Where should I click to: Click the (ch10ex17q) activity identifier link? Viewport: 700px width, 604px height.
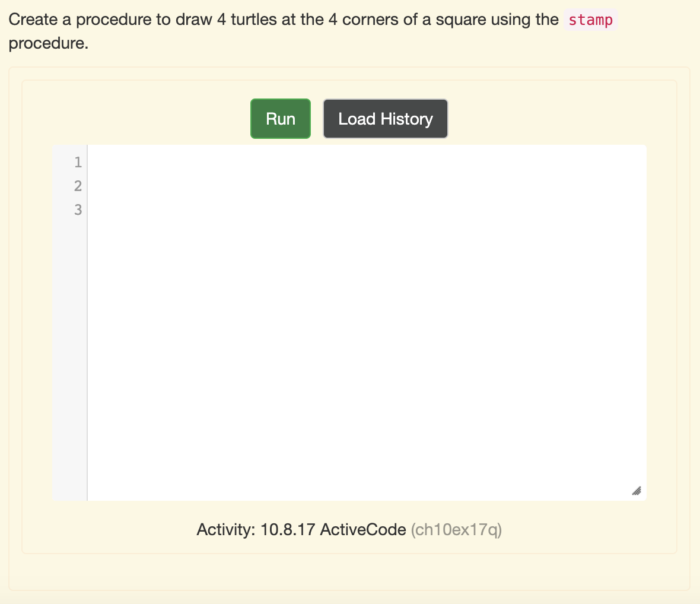click(456, 530)
